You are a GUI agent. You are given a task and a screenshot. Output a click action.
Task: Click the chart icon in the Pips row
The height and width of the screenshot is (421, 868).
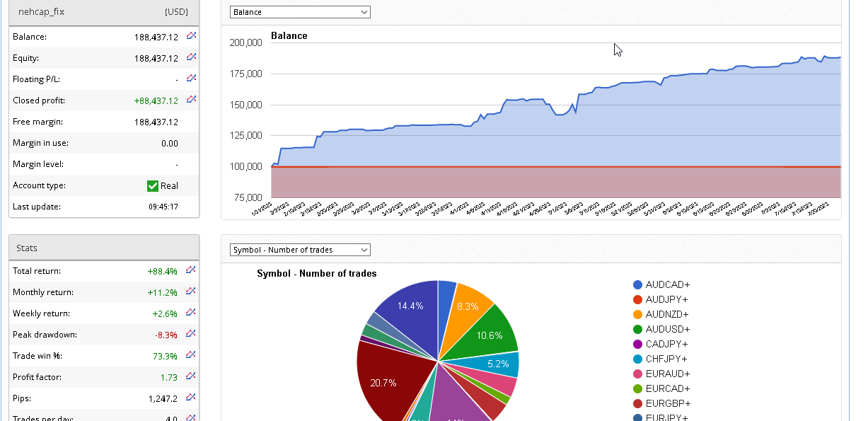191,397
